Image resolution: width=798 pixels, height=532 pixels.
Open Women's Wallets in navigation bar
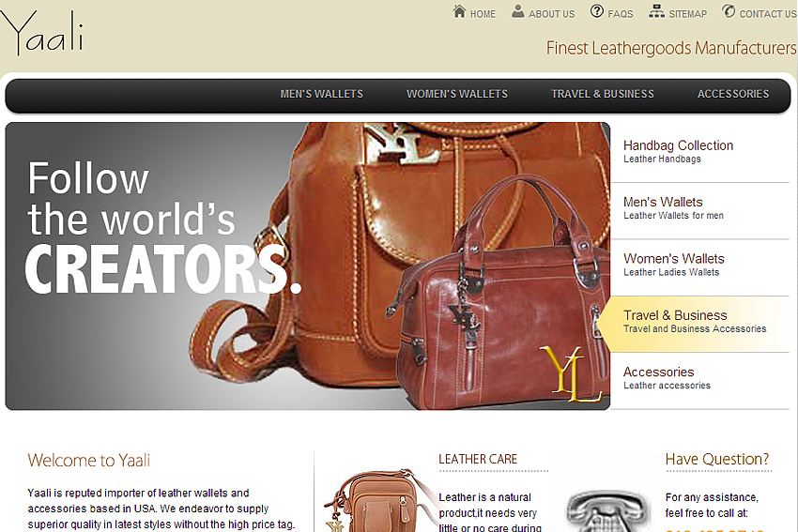457,94
